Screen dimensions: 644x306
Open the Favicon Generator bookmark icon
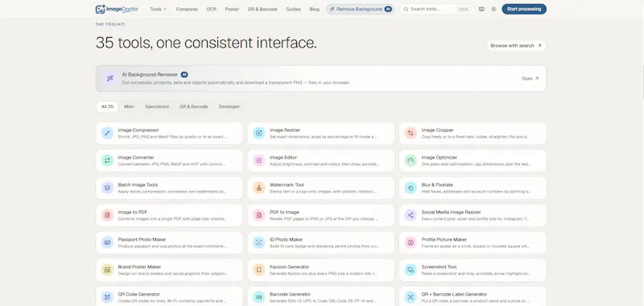pyautogui.click(x=258, y=270)
